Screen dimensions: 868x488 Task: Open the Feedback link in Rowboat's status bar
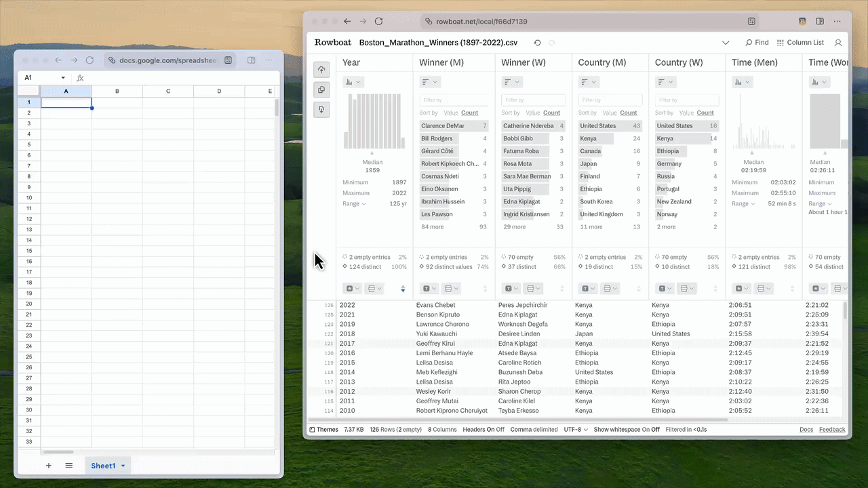coord(832,430)
